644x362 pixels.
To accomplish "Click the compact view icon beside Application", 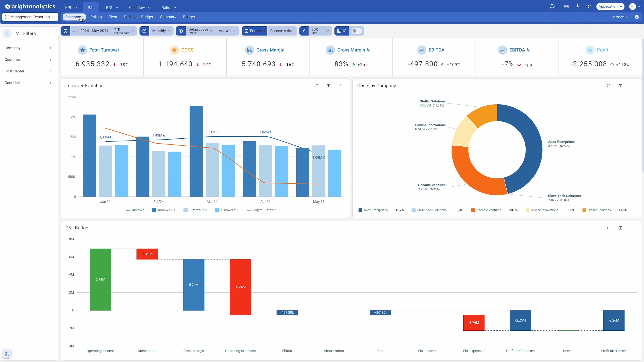I will [589, 6].
